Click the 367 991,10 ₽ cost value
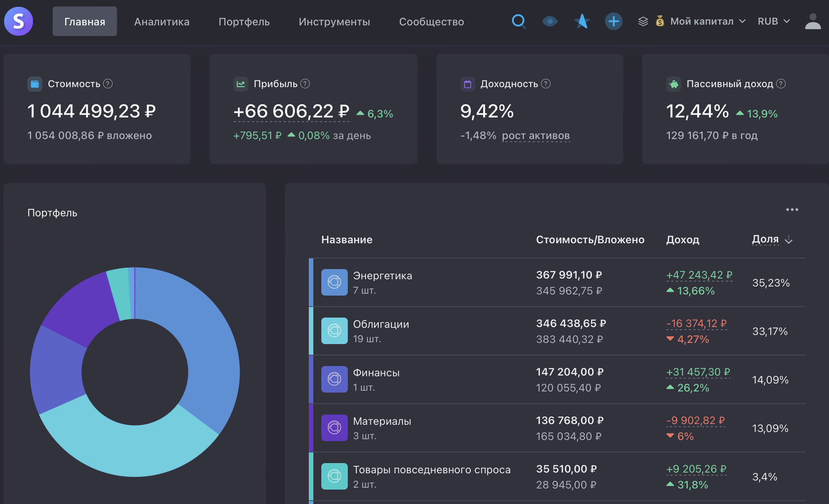The height and width of the screenshot is (504, 829). 569,275
